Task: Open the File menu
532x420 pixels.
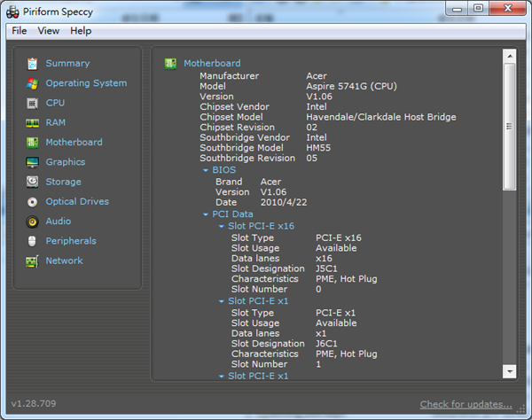Action: tap(20, 31)
